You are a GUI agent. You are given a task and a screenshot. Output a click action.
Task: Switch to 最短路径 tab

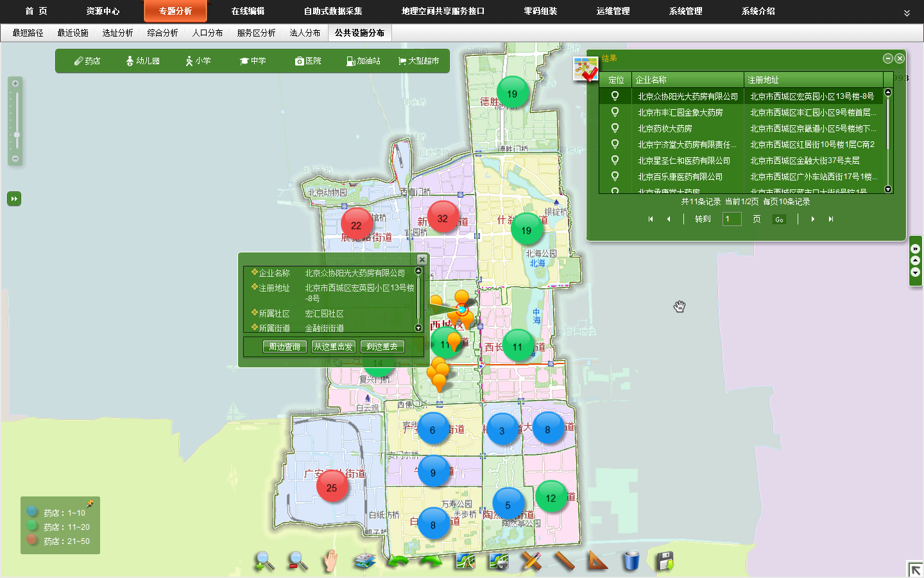click(28, 33)
